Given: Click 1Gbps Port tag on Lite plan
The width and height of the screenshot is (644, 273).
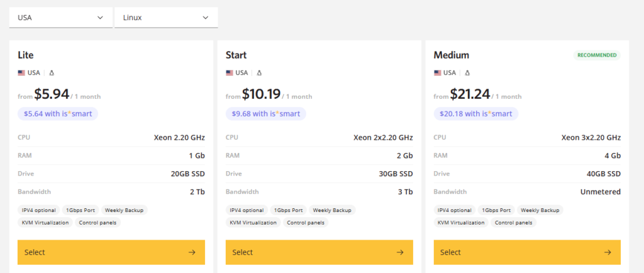Looking at the screenshot, I should pyautogui.click(x=80, y=210).
